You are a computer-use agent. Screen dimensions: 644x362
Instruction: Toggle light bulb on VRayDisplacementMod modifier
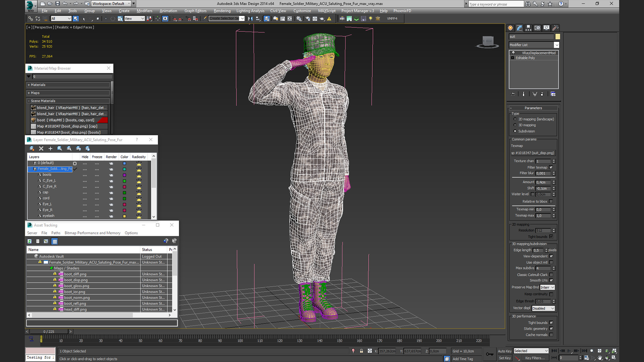tap(513, 53)
